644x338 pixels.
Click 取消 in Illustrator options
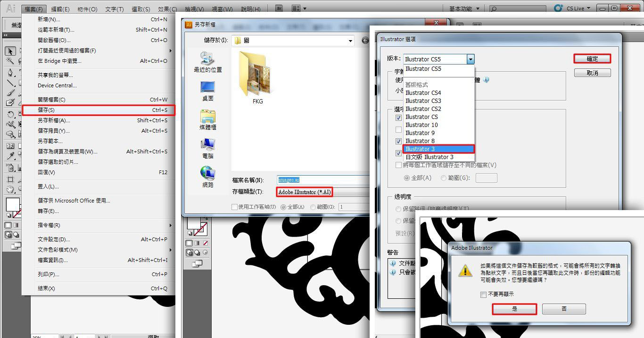(x=592, y=73)
